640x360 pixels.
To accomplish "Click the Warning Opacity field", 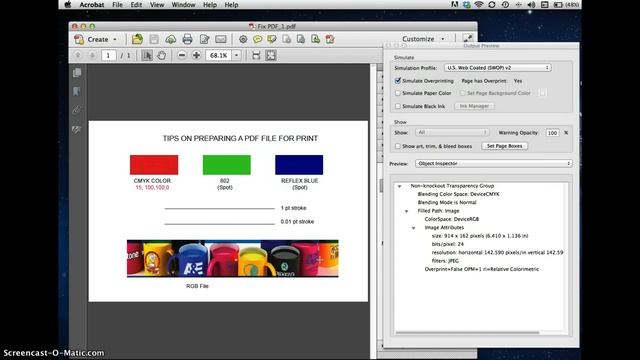I will [552, 133].
